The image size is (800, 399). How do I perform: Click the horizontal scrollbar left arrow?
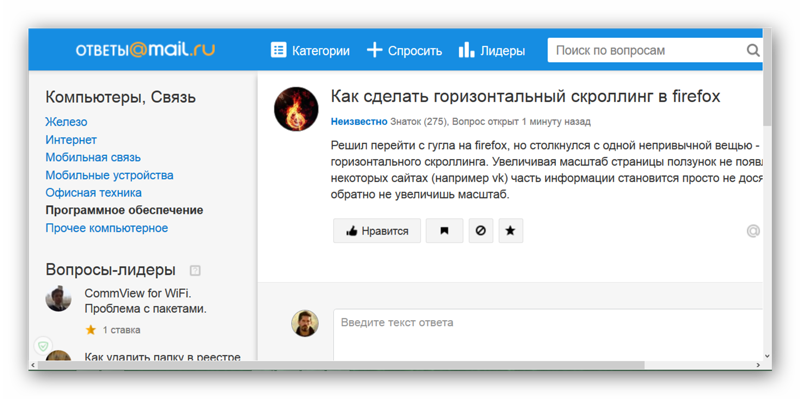(x=32, y=365)
